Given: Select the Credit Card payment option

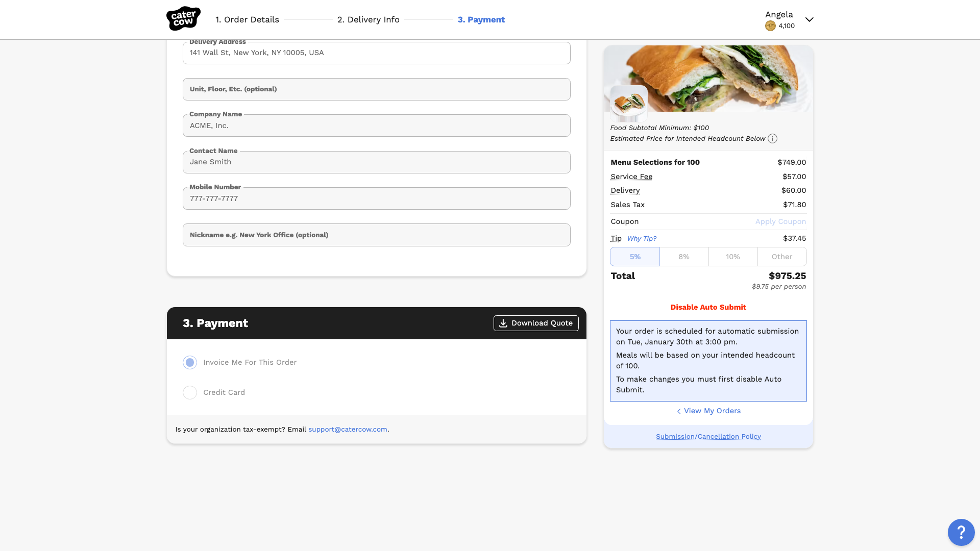Looking at the screenshot, I should click(x=190, y=392).
